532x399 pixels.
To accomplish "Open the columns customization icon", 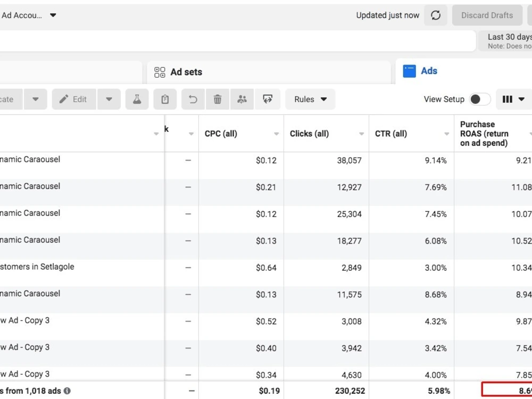I will [x=514, y=99].
